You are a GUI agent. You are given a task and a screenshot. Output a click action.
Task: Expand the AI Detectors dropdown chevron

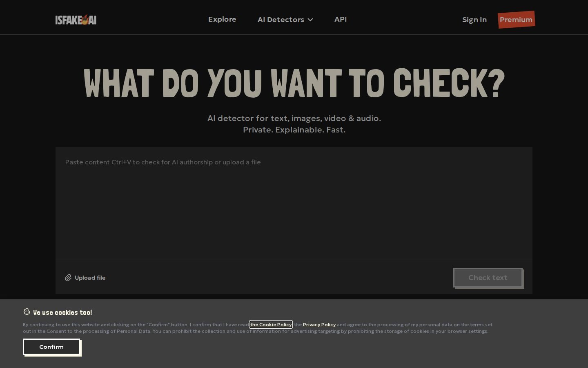310,20
